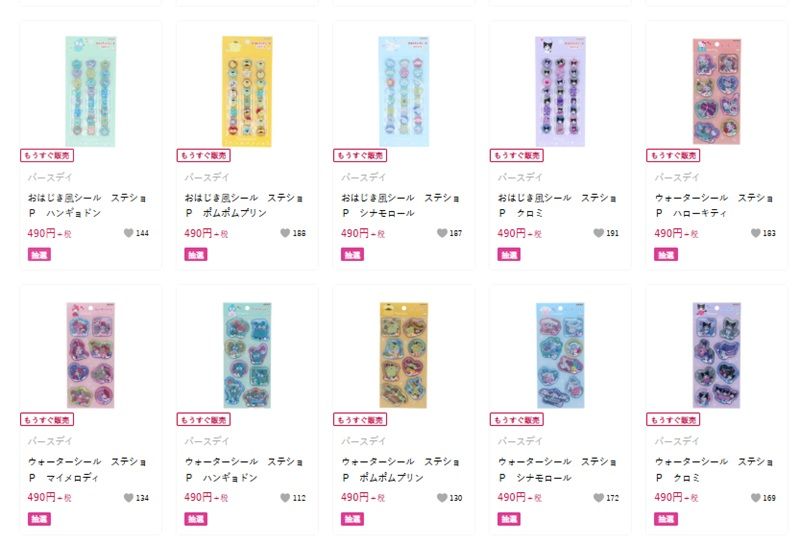The image size is (800, 543).
Task: Select バースデイ brand label above Cinnamoroll ohajiki sticker
Action: pyautogui.click(x=362, y=177)
